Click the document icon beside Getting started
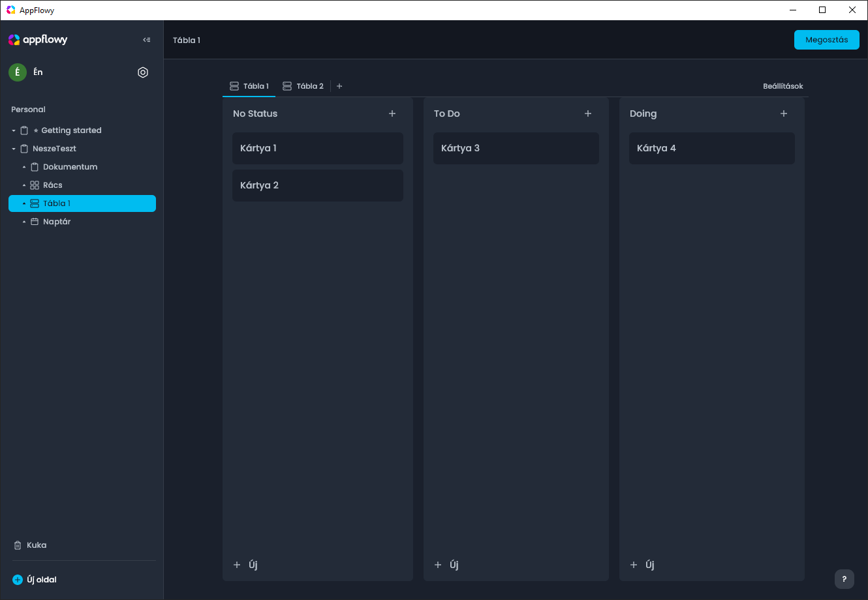The width and height of the screenshot is (868, 600). 25,130
